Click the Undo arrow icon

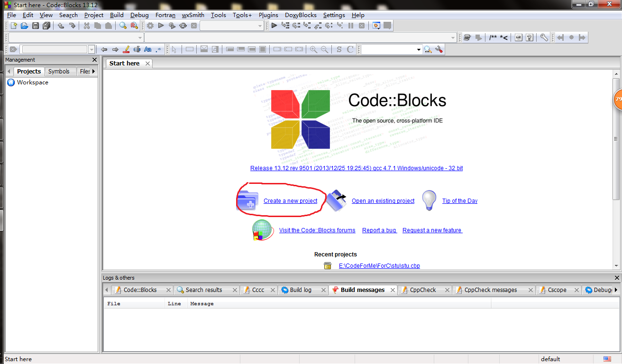coord(61,26)
